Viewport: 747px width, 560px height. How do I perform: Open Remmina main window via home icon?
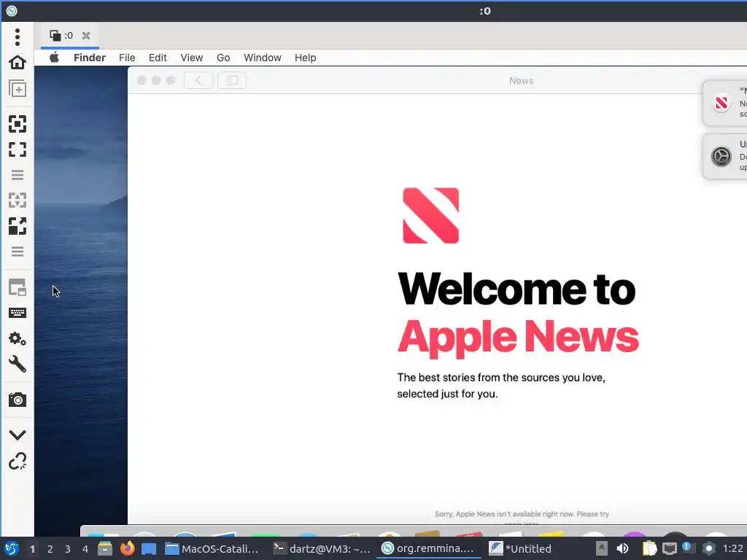pyautogui.click(x=18, y=63)
